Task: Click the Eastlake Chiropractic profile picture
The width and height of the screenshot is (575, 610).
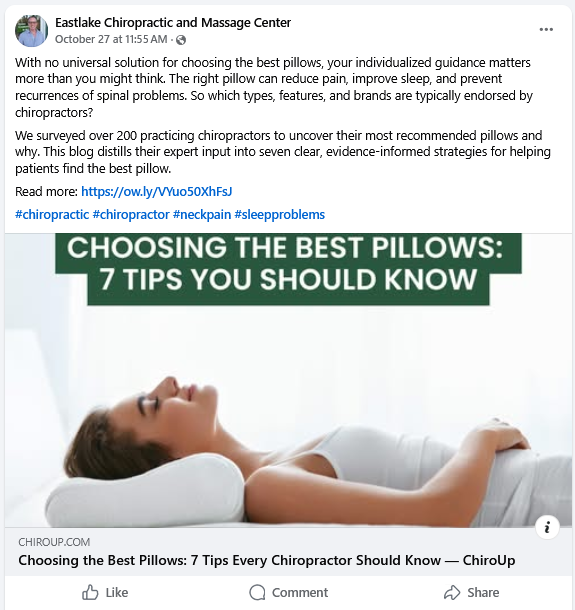Action: click(x=31, y=31)
